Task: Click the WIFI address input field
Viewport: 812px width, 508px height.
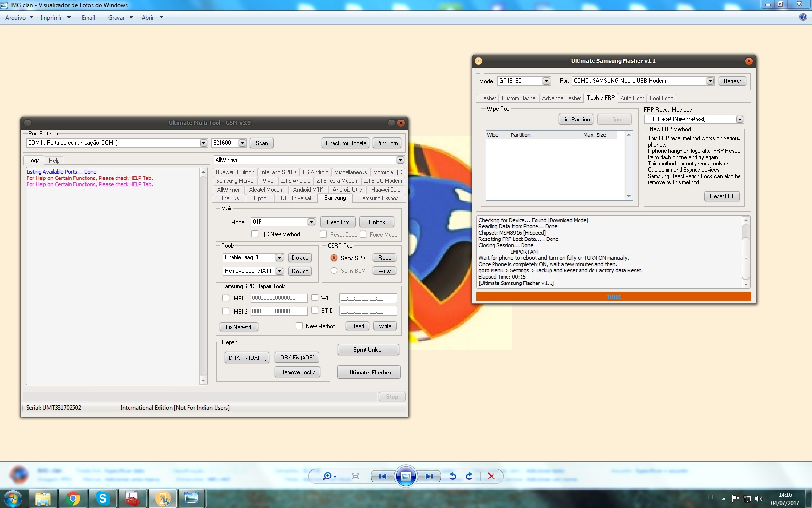Action: click(368, 298)
